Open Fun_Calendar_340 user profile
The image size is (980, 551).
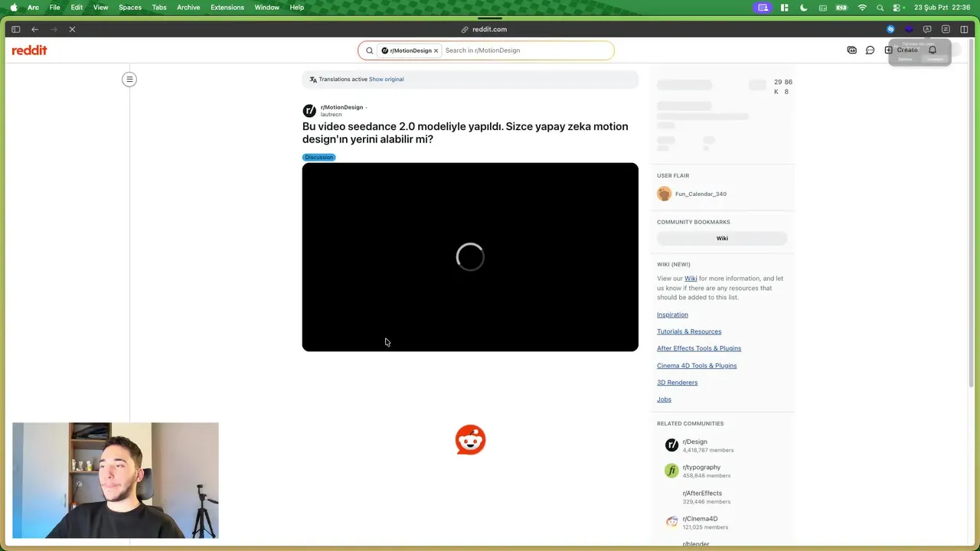tap(701, 194)
